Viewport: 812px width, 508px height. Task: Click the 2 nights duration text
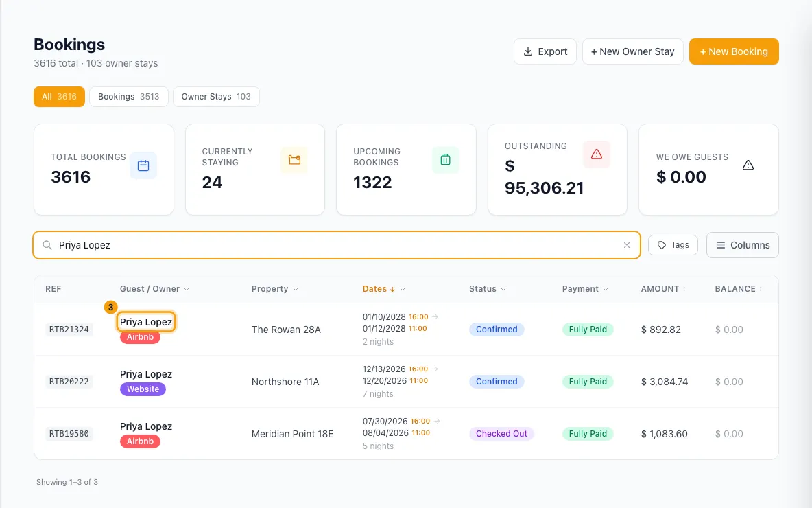pyautogui.click(x=378, y=342)
